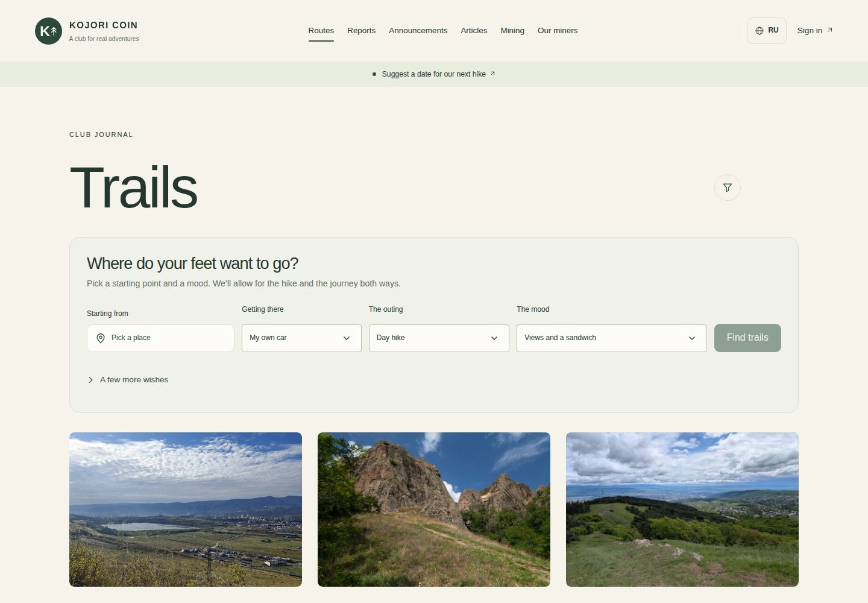Expand A few more wishes
Screen dimensions: 868x603
click(128, 380)
